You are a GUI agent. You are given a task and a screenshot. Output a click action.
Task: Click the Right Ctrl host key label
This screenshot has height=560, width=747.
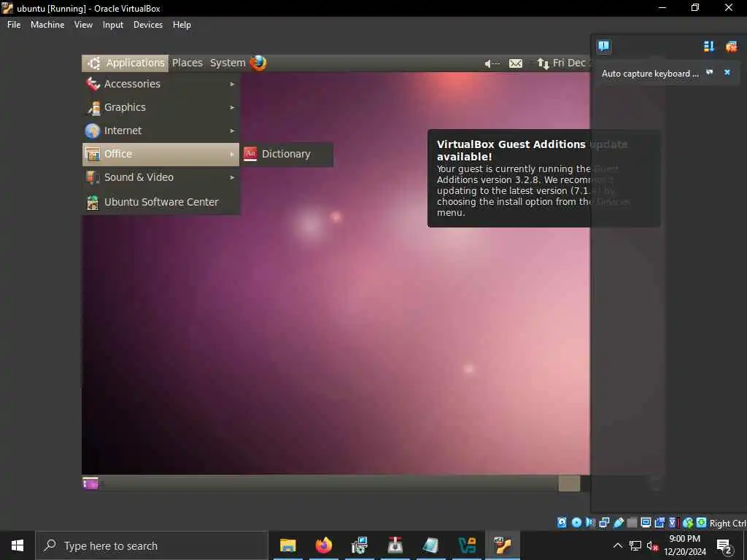(727, 524)
